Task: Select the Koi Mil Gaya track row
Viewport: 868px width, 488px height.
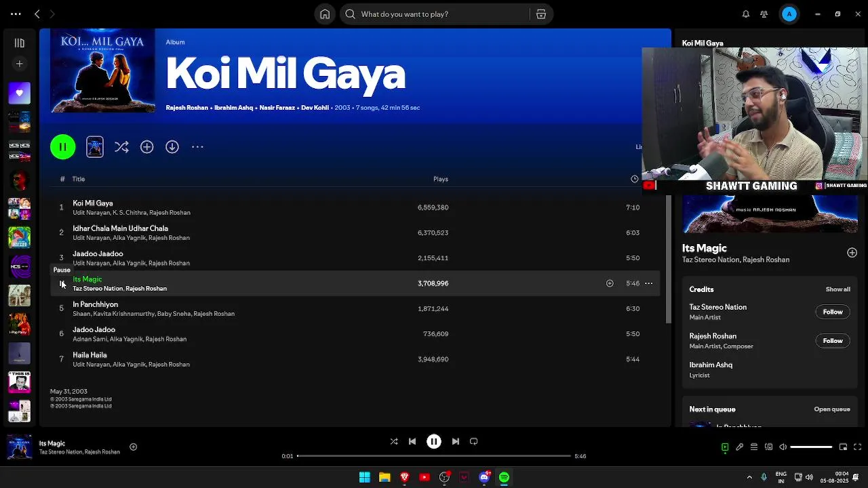Action: [355, 207]
